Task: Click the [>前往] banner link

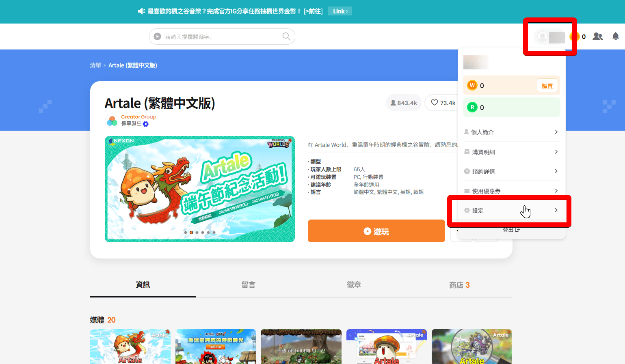Action: 313,11
